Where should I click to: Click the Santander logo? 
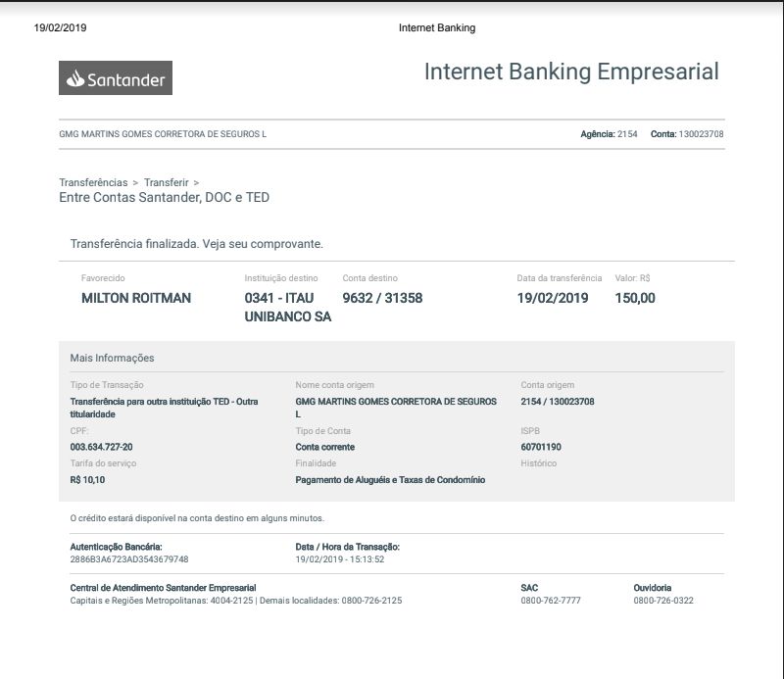[x=116, y=78]
